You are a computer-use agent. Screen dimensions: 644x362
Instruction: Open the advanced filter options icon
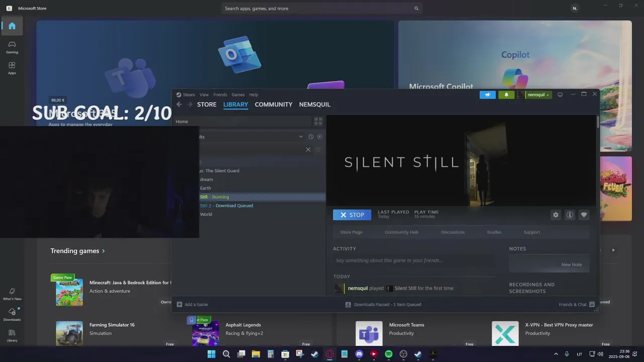pos(318,149)
